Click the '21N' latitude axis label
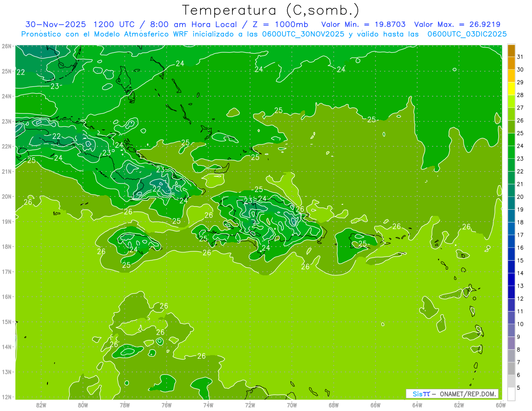This screenshot has width=532, height=411. click(x=6, y=171)
